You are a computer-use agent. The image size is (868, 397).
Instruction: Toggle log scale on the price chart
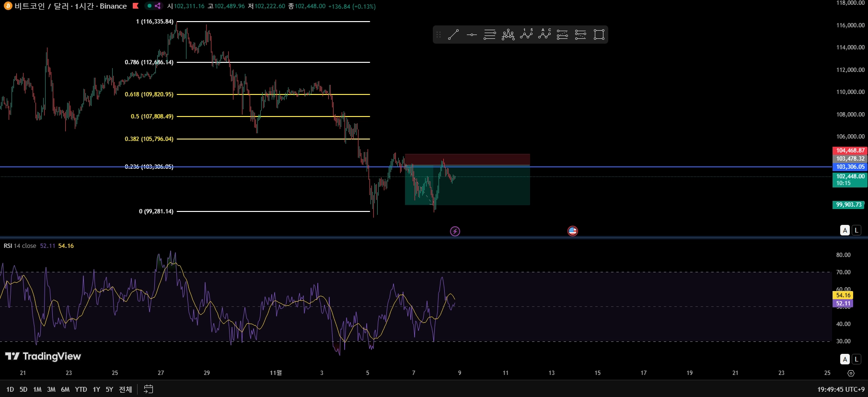(856, 230)
